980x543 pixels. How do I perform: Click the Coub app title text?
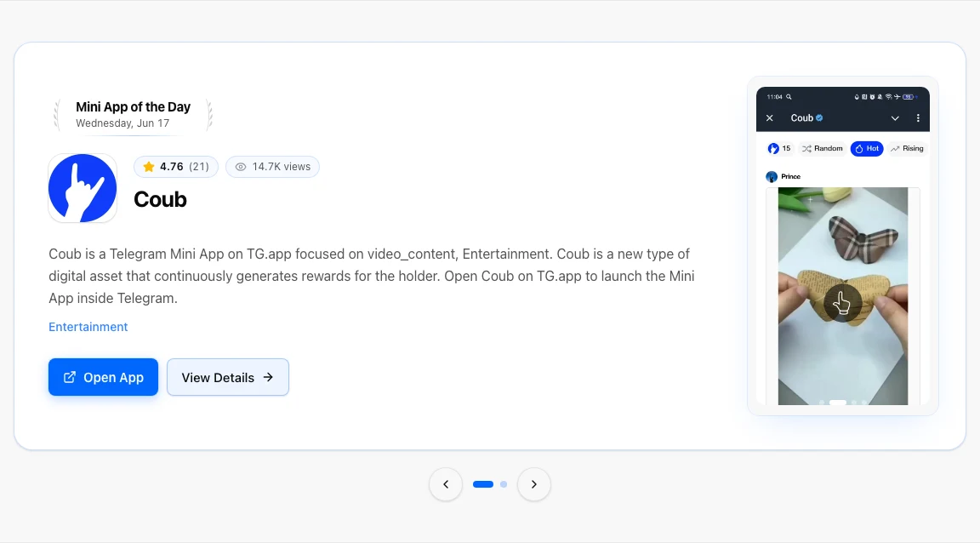[160, 199]
